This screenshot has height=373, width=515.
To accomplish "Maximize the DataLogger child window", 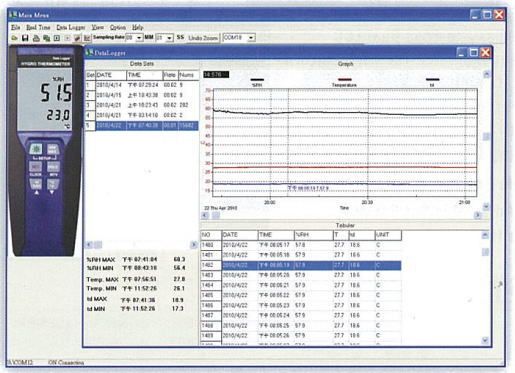I will coord(474,52).
